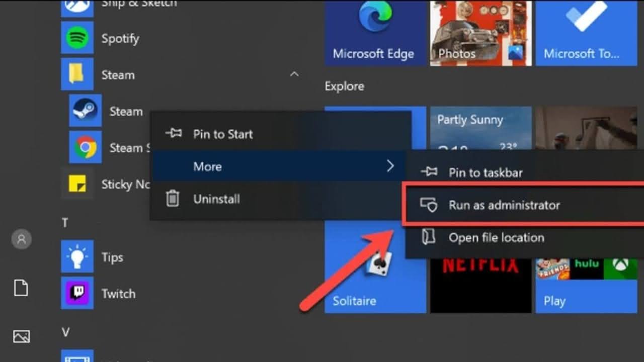Click the pin icon beside Pin to taskbar

point(429,172)
